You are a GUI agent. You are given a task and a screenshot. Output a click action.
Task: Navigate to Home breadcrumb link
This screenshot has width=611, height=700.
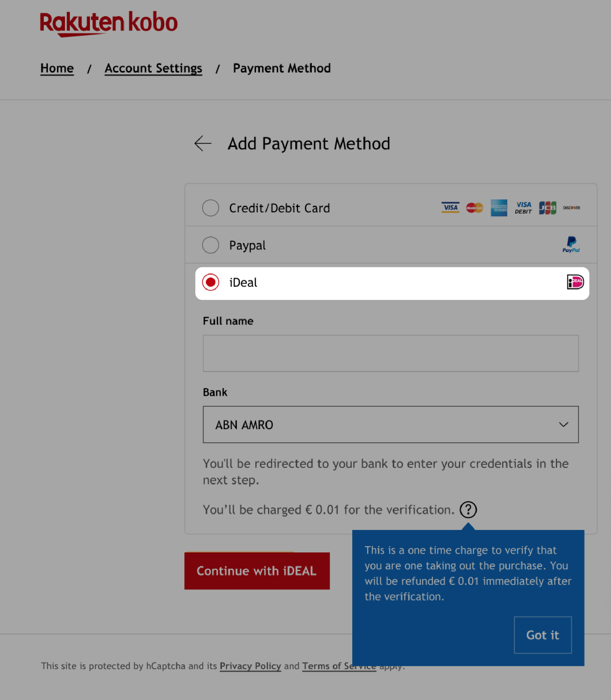(x=57, y=68)
